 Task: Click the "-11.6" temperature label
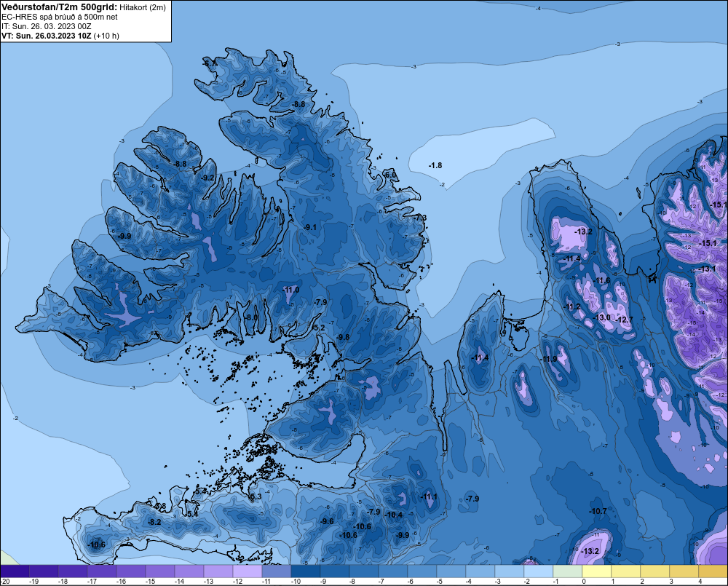click(x=602, y=280)
